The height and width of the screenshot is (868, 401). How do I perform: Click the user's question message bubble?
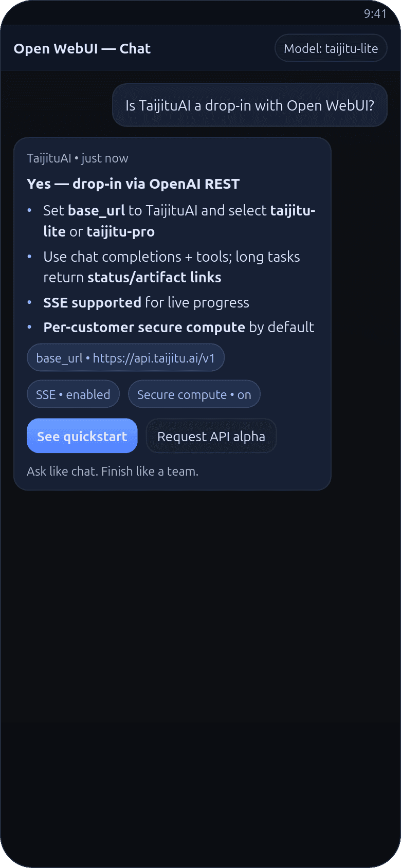tap(250, 105)
